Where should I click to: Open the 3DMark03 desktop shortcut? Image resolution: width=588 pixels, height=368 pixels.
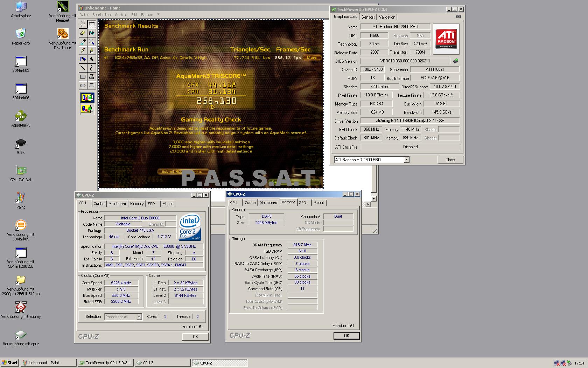point(21,64)
